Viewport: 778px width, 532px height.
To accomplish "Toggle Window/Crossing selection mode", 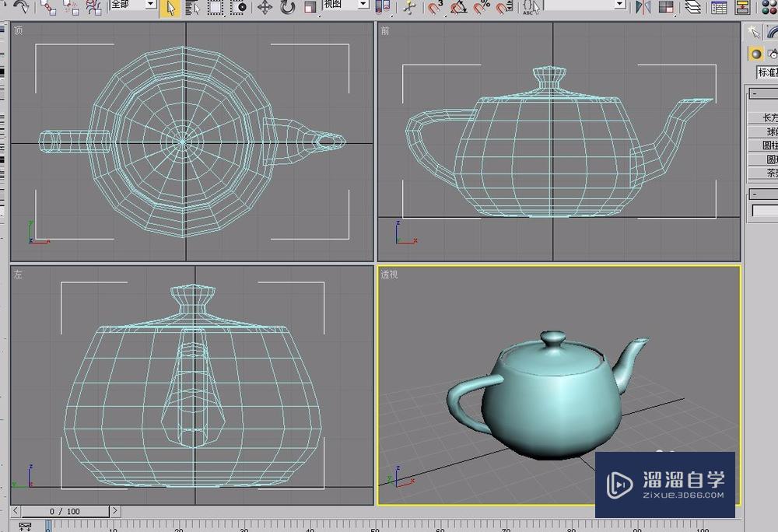I will pos(239,7).
